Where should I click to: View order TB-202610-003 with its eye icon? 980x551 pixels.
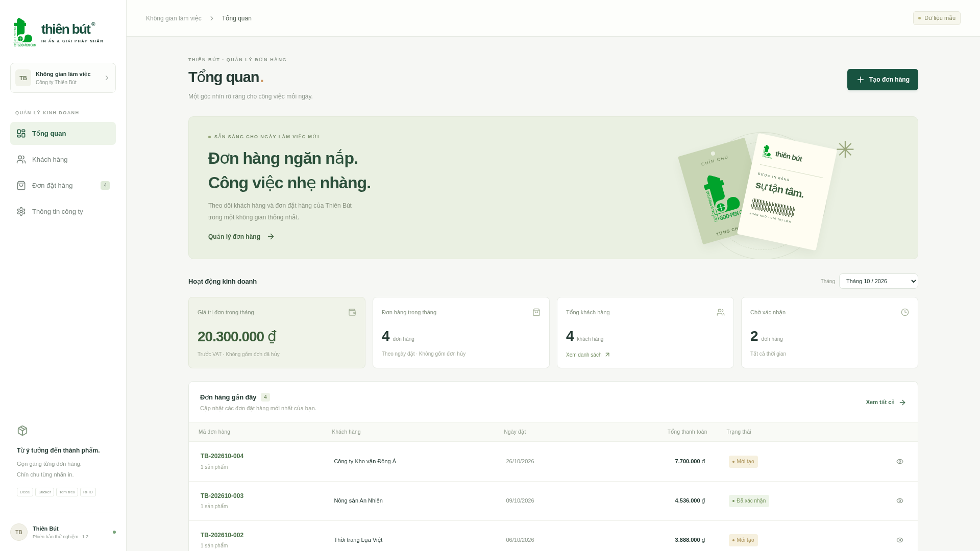tap(900, 501)
